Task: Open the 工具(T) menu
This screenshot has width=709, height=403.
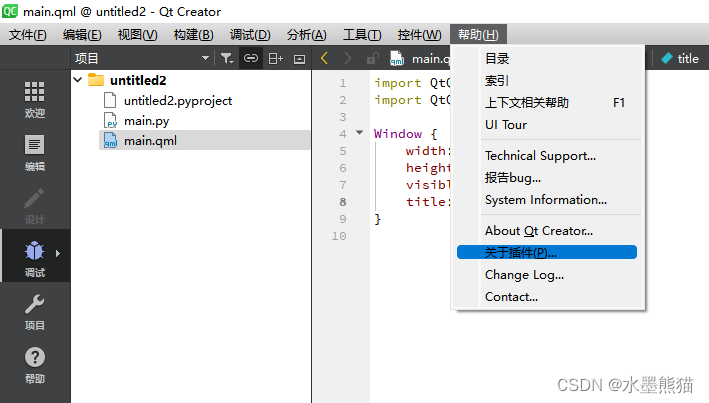Action: coord(362,34)
